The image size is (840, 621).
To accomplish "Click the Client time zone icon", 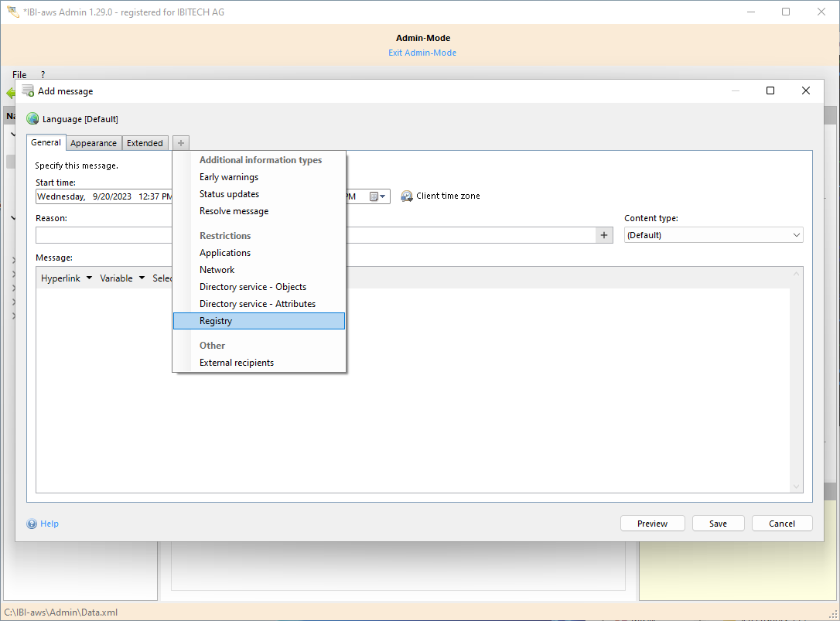I will pos(407,196).
